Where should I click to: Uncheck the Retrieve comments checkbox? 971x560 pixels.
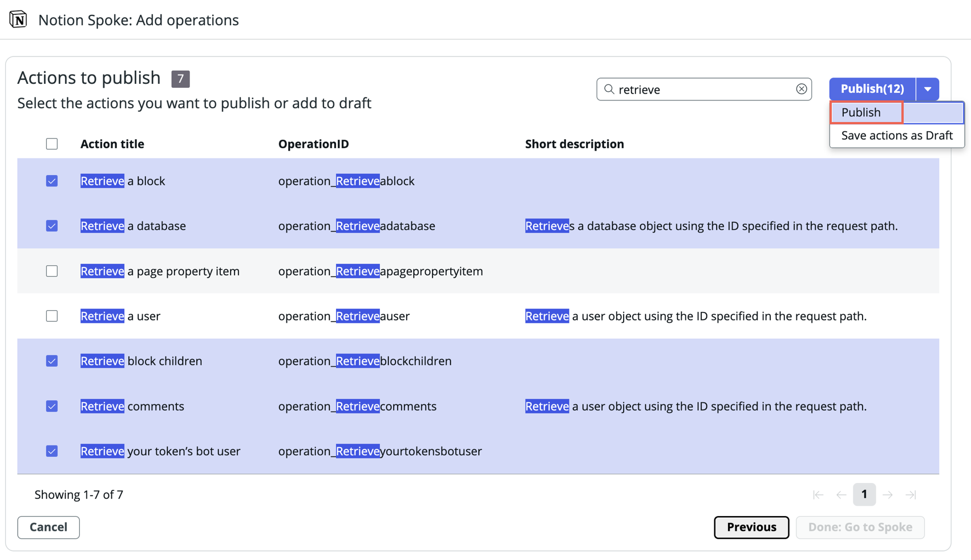click(x=52, y=406)
